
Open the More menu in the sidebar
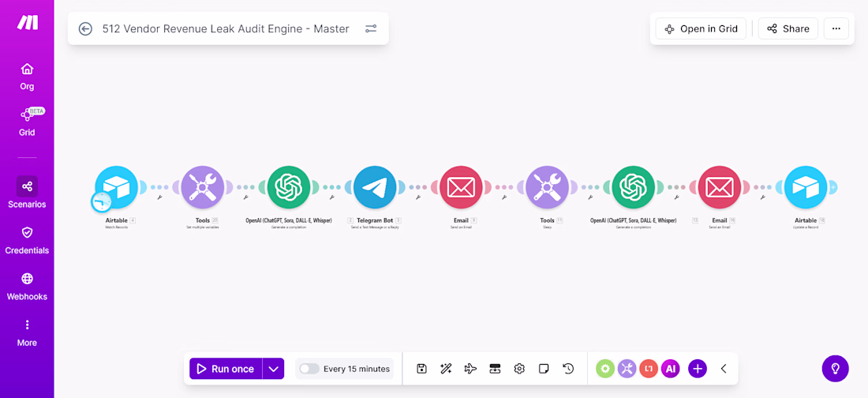coord(27,333)
